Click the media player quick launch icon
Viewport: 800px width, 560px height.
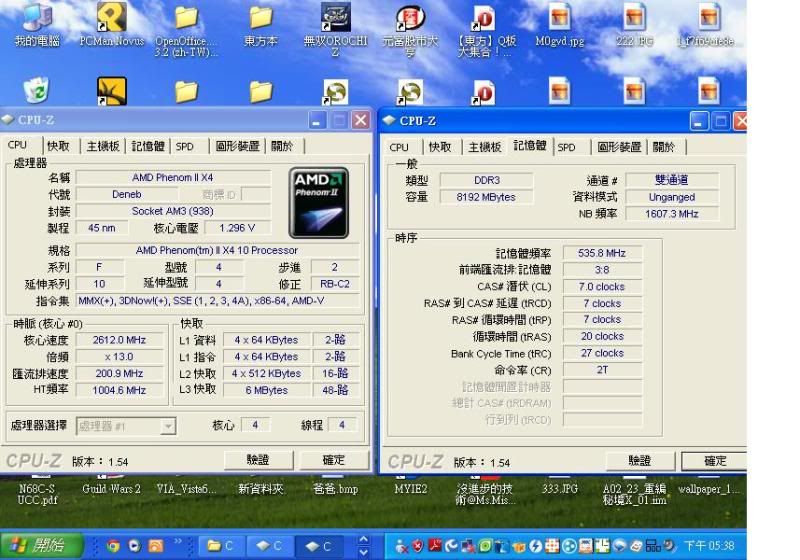[x=134, y=546]
